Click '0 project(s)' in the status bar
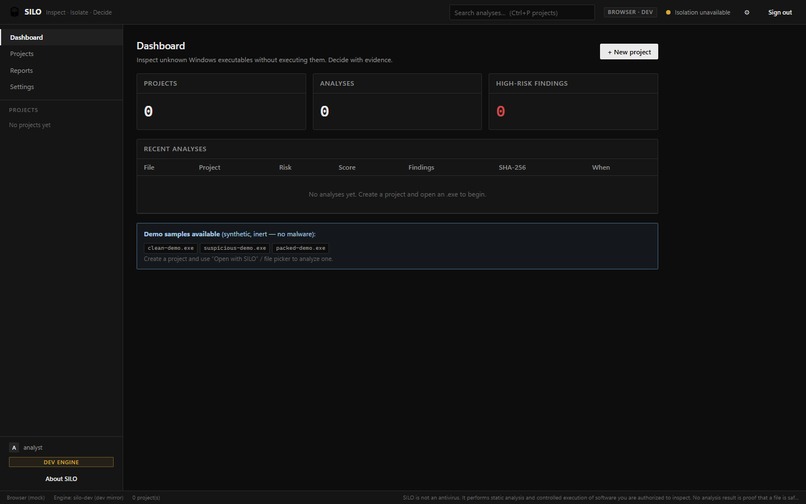Screen dimensions: 806x504 pos(146,498)
